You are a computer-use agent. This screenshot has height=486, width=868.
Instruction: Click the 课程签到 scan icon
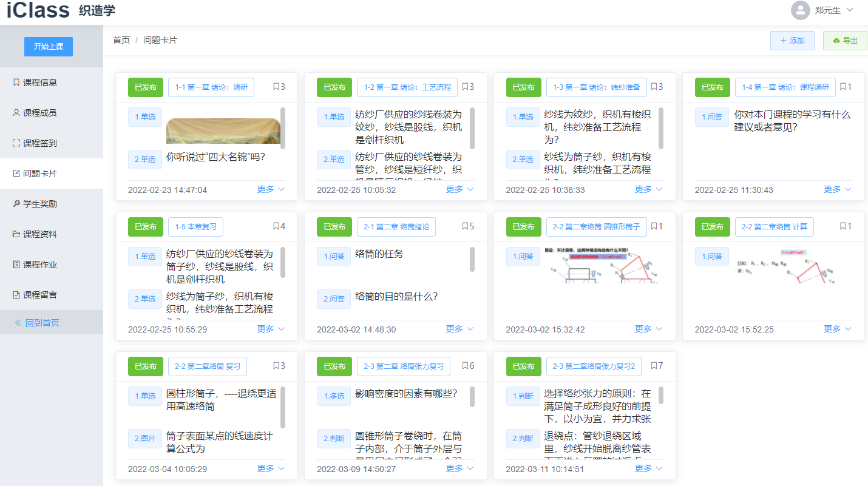[16, 143]
